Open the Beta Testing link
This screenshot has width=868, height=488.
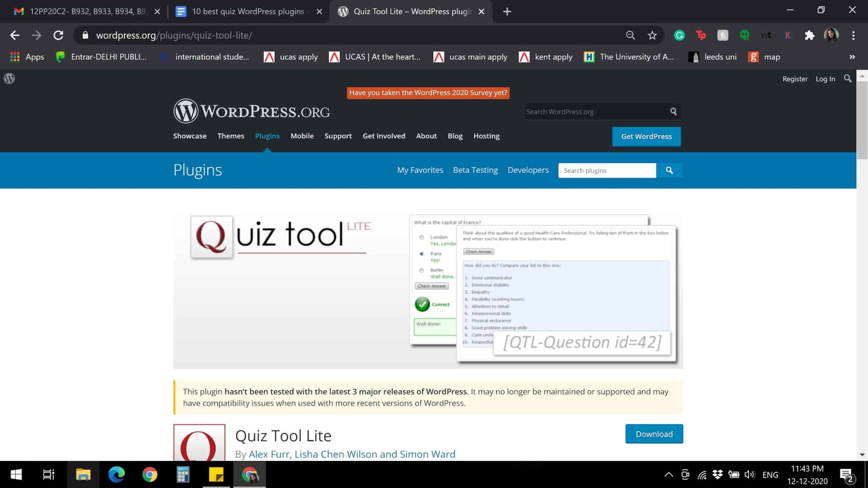click(x=476, y=170)
